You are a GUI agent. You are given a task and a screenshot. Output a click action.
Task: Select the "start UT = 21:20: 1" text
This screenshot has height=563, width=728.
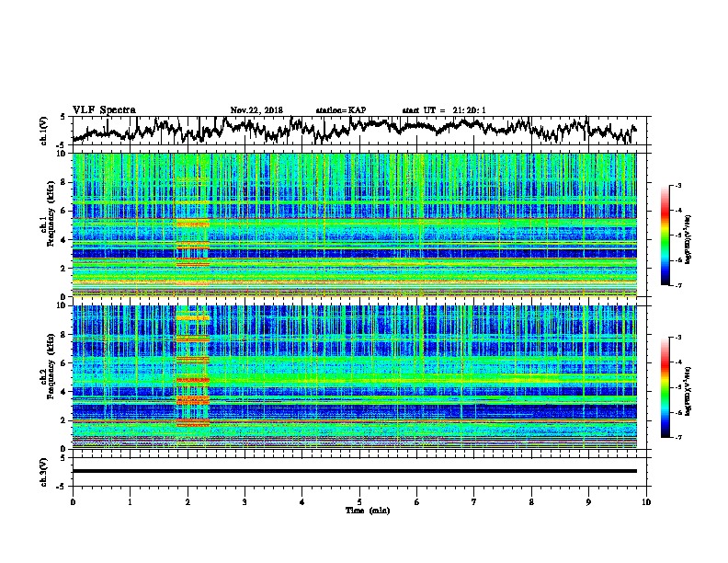(x=443, y=110)
